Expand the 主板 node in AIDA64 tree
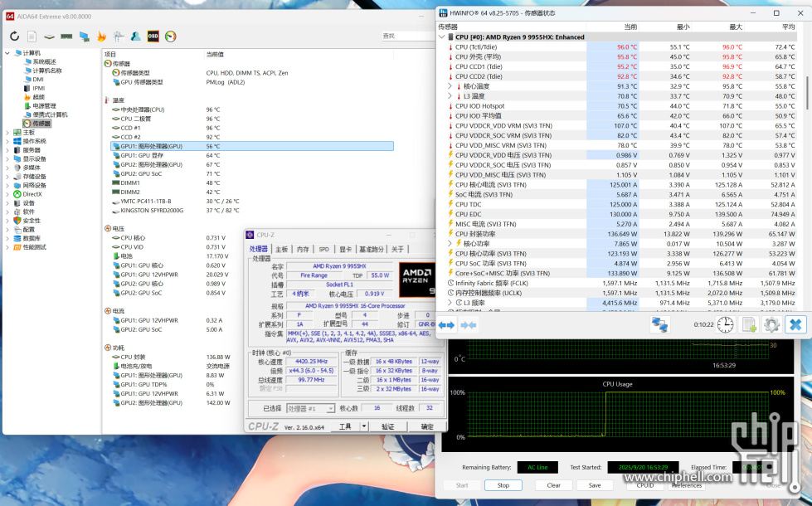Viewport: 812px width, 506px height. (x=7, y=133)
